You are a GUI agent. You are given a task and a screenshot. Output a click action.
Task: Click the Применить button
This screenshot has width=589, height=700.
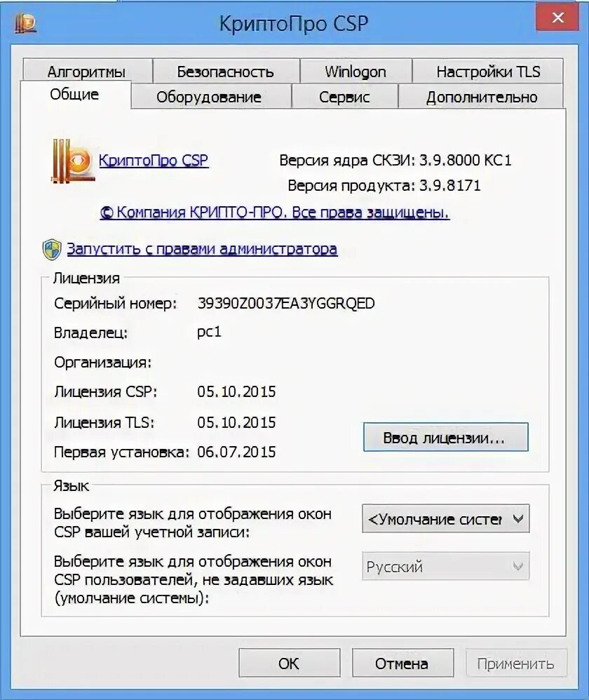pos(516,664)
